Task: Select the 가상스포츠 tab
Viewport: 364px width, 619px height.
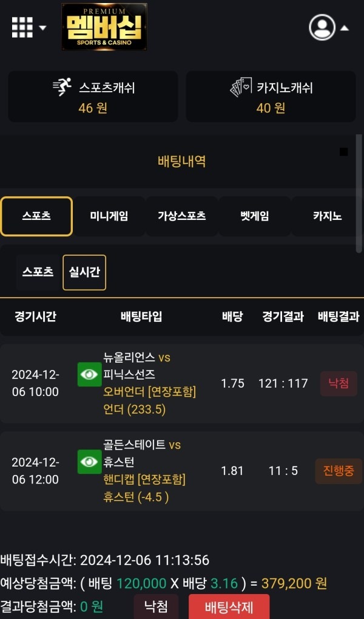Action: (x=182, y=216)
